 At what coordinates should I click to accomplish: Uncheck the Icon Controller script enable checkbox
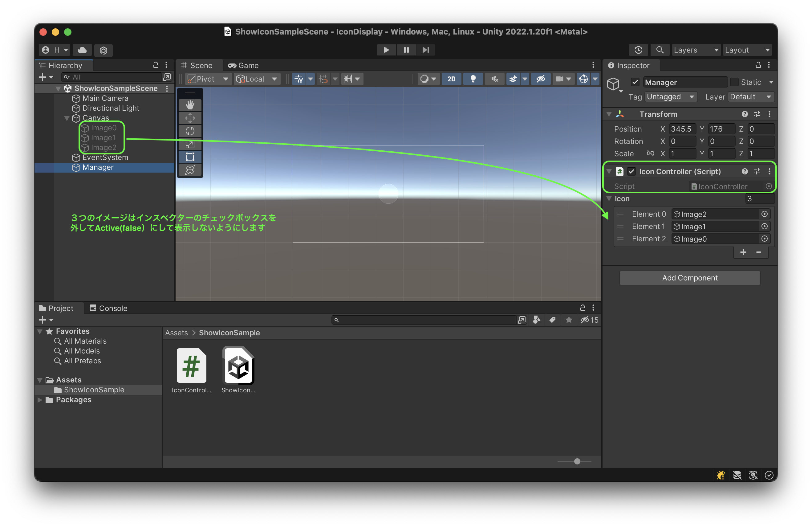(631, 171)
